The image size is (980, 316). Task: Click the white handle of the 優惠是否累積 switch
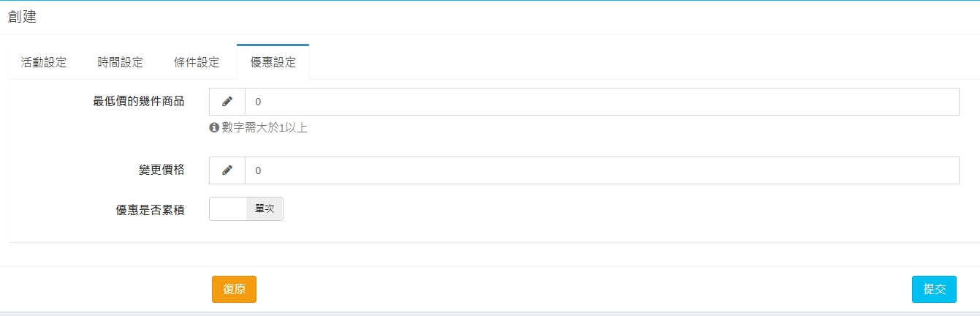click(x=228, y=208)
